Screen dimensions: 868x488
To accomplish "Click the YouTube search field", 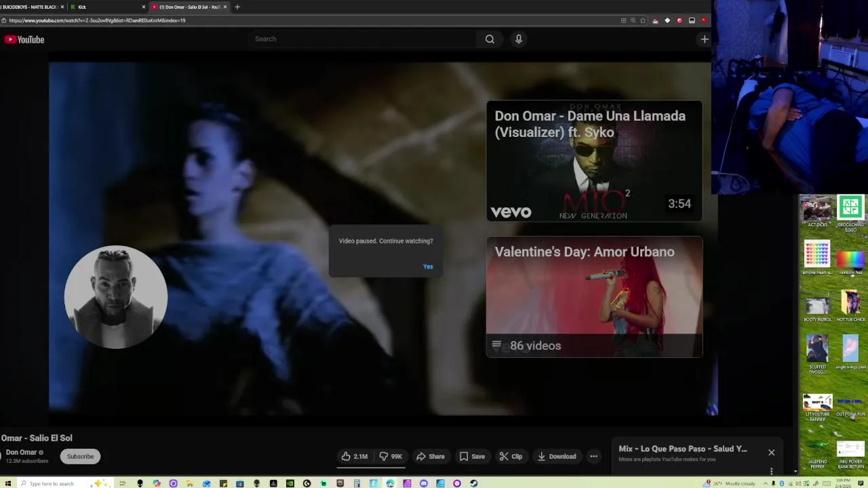I will click(x=363, y=39).
